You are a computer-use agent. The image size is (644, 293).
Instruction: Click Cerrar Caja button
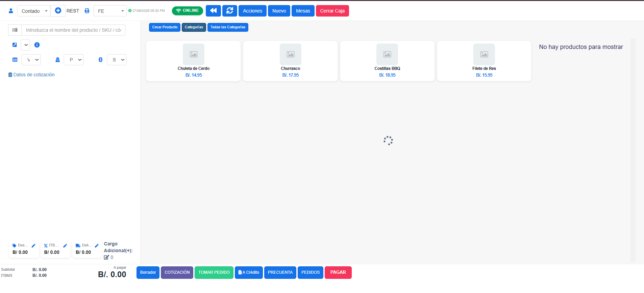point(332,11)
